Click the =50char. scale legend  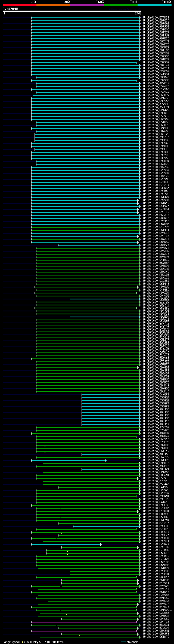click(x=130, y=642)
